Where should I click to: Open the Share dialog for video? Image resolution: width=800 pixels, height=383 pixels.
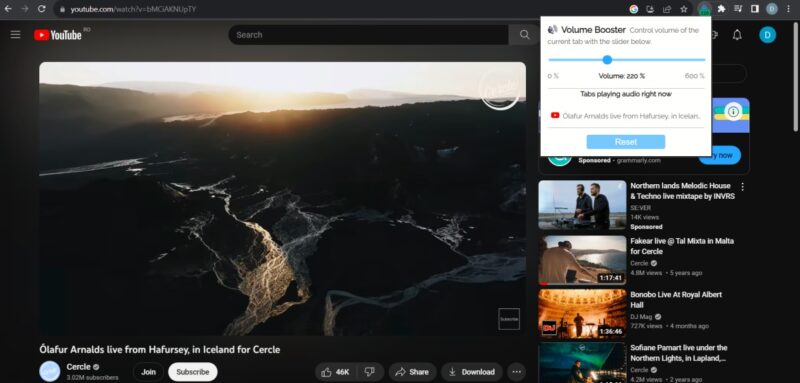412,372
